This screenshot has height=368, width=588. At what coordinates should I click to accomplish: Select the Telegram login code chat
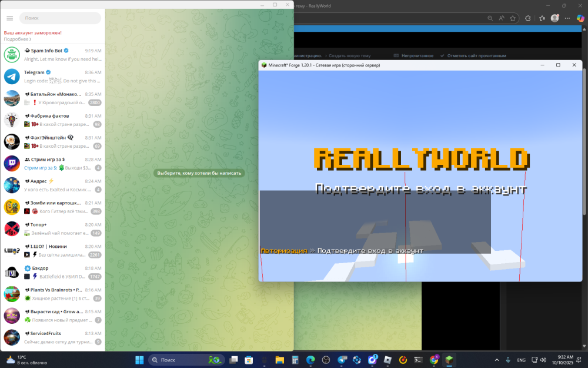pyautogui.click(x=52, y=77)
